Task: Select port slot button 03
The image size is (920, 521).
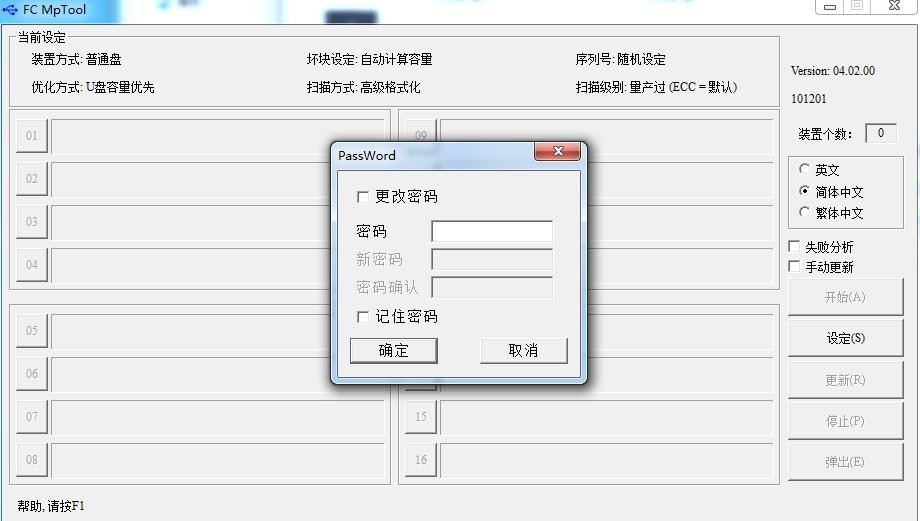Action: click(32, 222)
